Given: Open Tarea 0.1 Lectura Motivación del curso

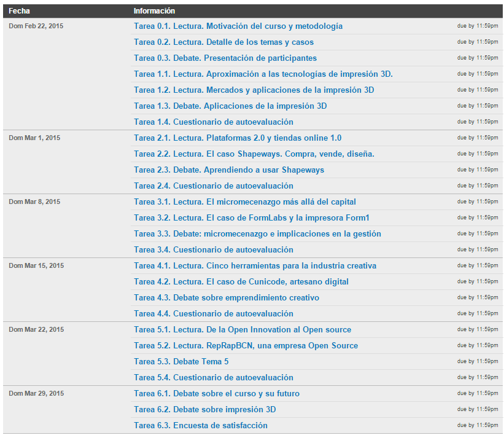Looking at the screenshot, I should pos(238,26).
